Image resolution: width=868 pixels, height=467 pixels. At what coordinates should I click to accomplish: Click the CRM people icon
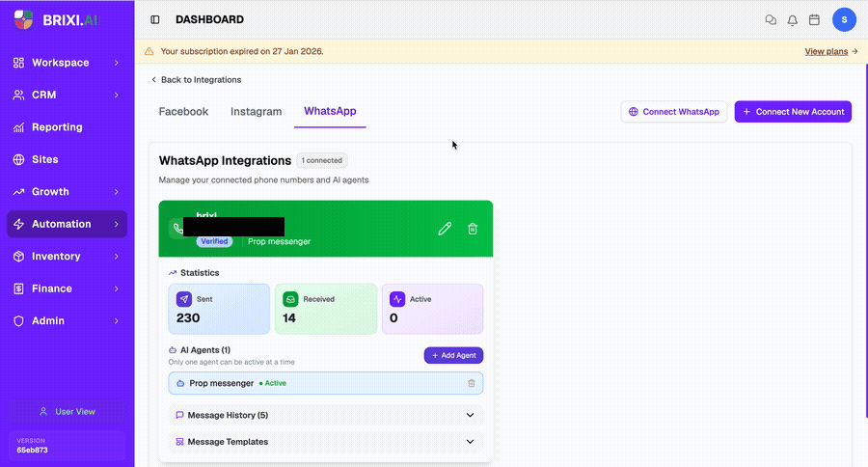(19, 95)
